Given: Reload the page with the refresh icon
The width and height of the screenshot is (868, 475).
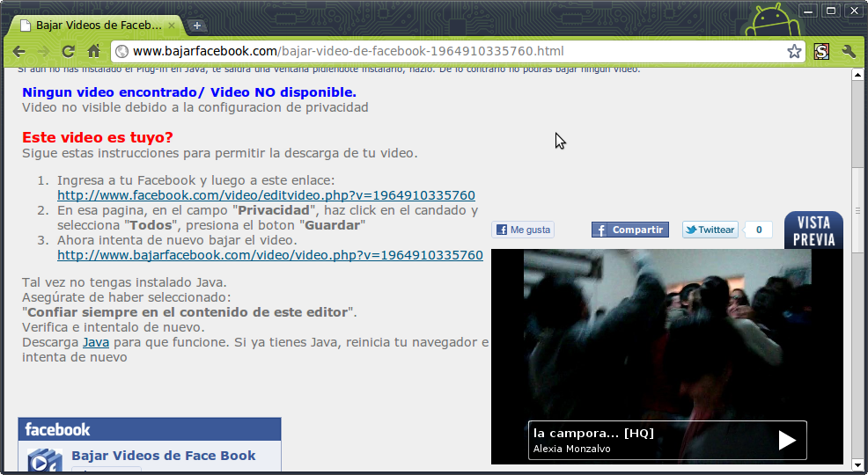Looking at the screenshot, I should pyautogui.click(x=68, y=51).
